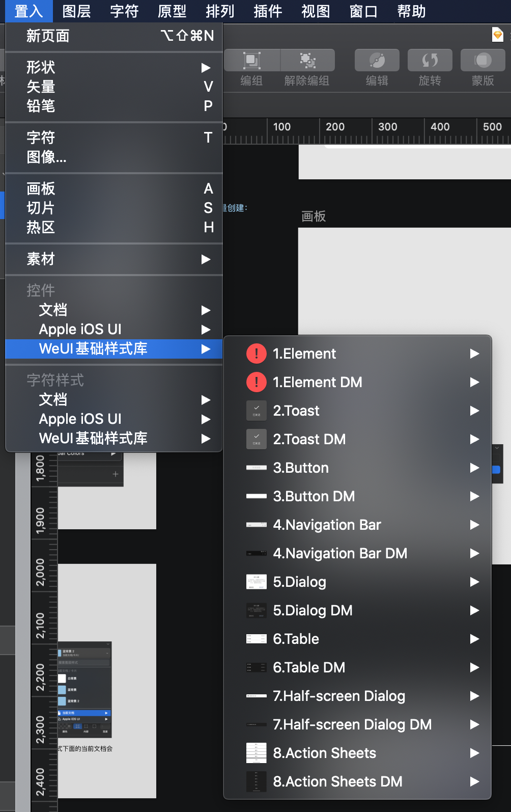This screenshot has height=812, width=511.
Task: Click the preview thumbnail beside 5.Dialog
Action: tap(257, 582)
